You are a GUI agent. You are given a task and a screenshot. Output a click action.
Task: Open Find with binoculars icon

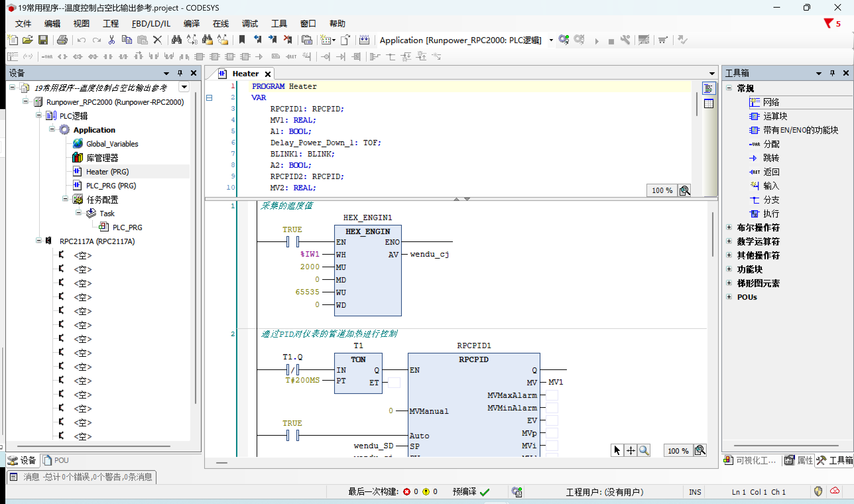177,40
